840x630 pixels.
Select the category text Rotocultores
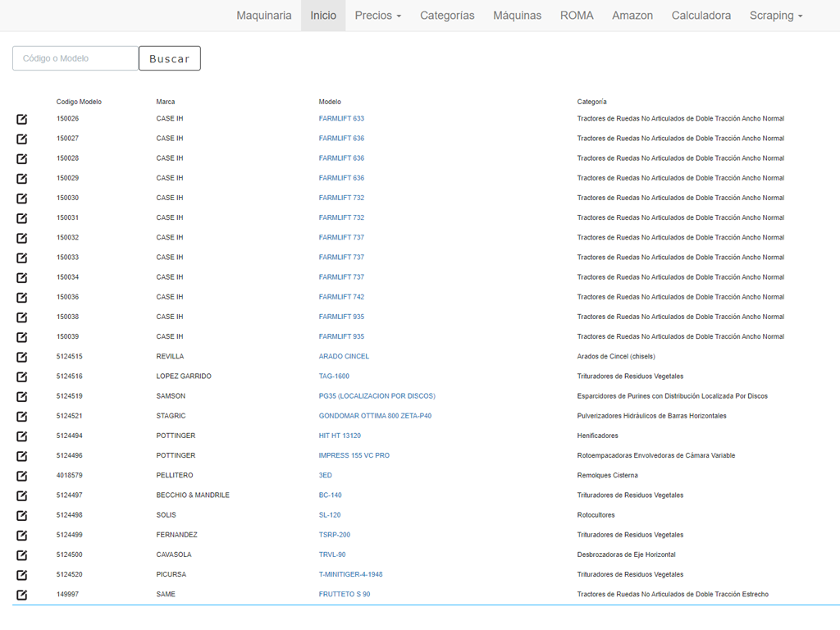click(x=596, y=515)
